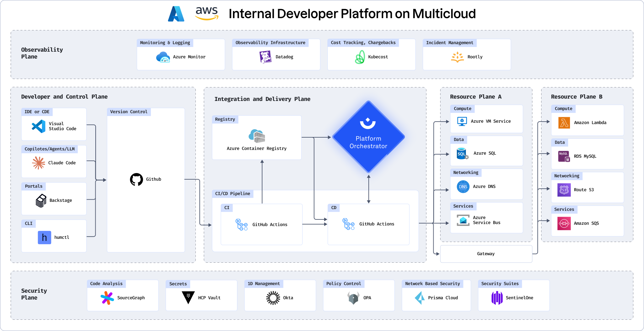Click the Secrets label

pyautogui.click(x=178, y=284)
